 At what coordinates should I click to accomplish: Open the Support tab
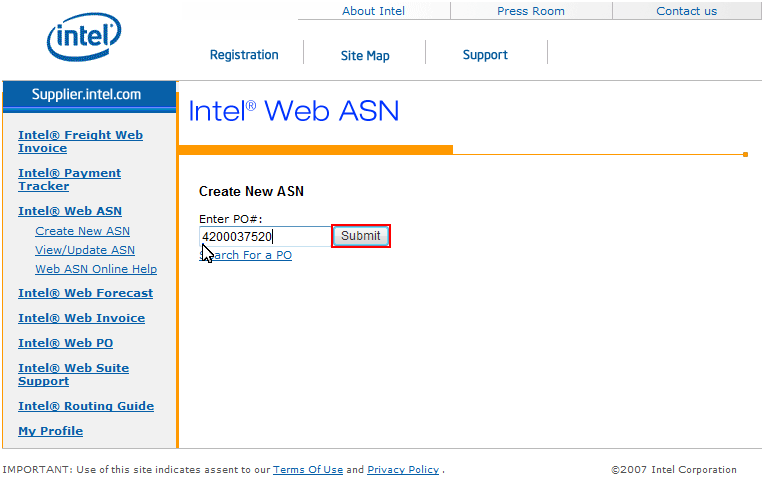(x=485, y=55)
